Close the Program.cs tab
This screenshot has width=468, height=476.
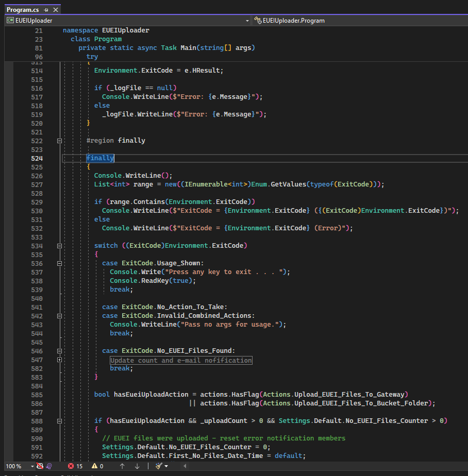(56, 10)
